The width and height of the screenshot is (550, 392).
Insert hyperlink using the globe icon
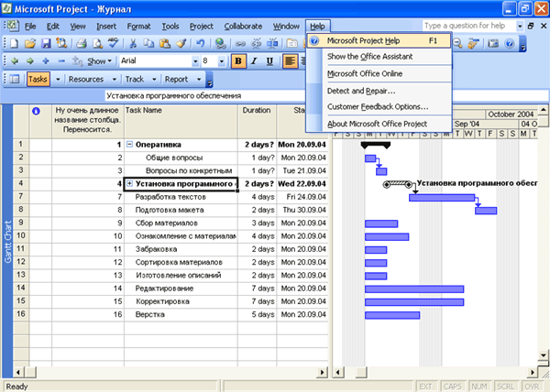point(221,43)
